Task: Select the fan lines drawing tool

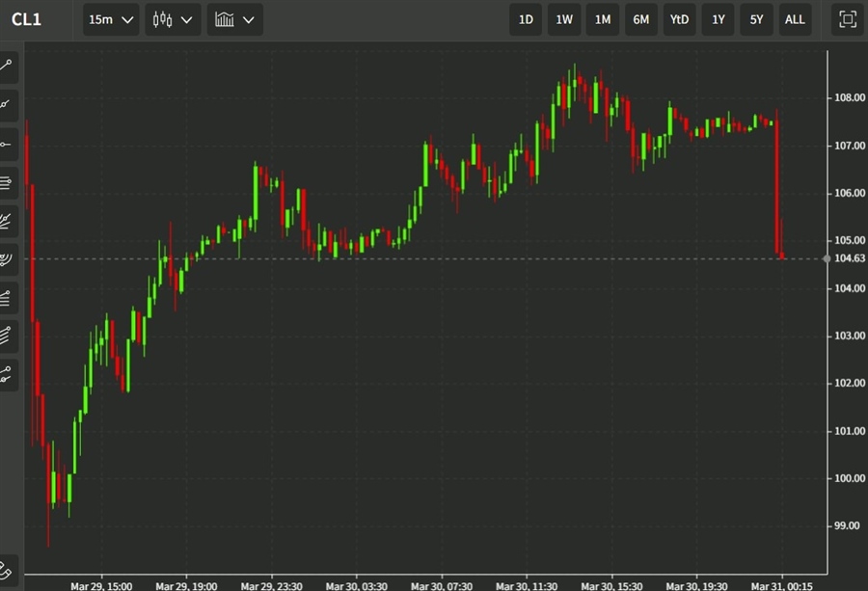Action: click(7, 221)
